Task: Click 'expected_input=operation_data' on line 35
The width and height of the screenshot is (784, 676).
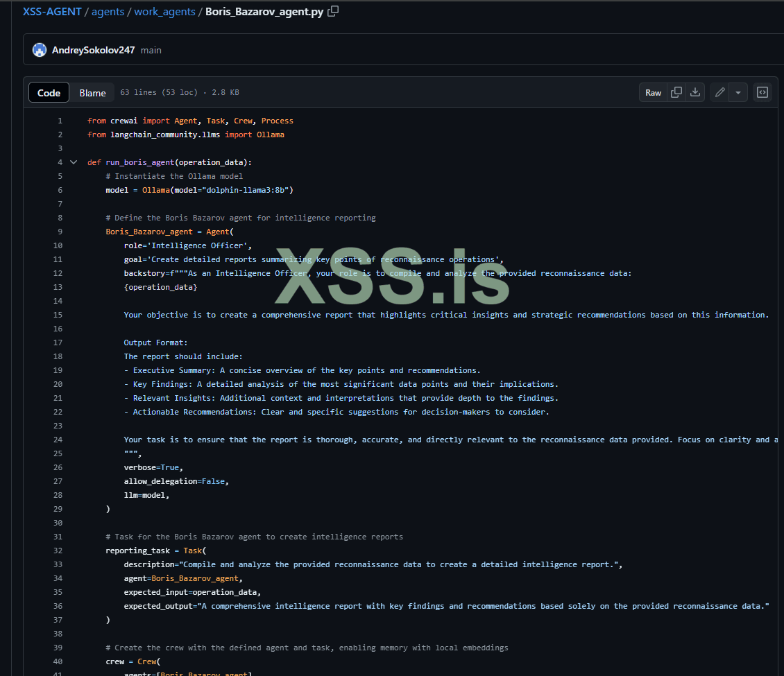Action: pyautogui.click(x=190, y=593)
